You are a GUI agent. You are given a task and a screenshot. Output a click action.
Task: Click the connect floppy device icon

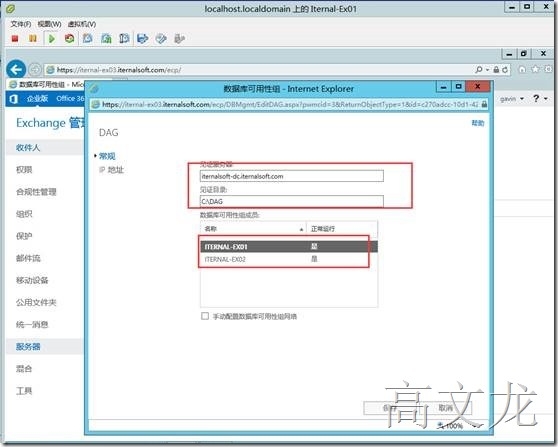[x=142, y=38]
